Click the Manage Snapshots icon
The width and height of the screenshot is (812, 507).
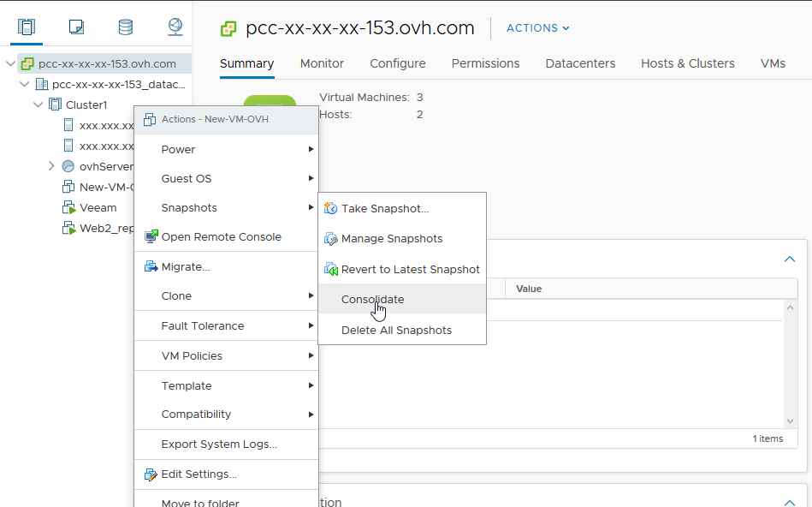(x=330, y=239)
